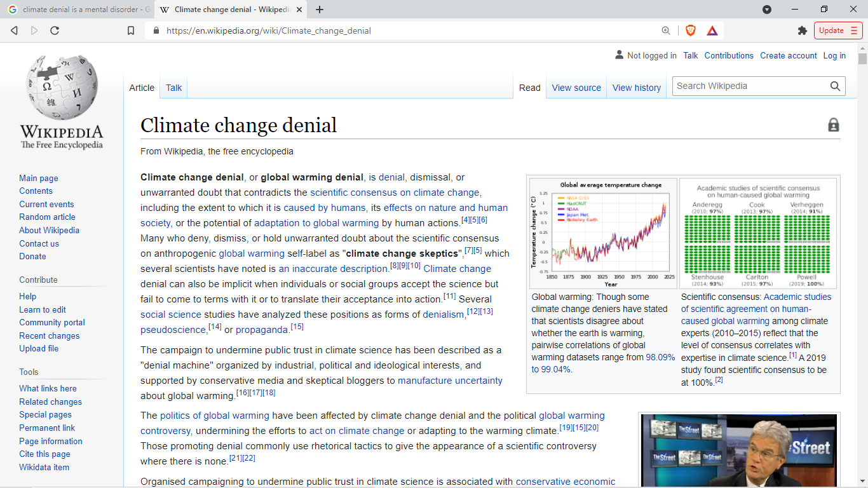Viewport: 868px width, 488px height.
Task: Follow the 'pseudoscience' link
Action: 173,330
